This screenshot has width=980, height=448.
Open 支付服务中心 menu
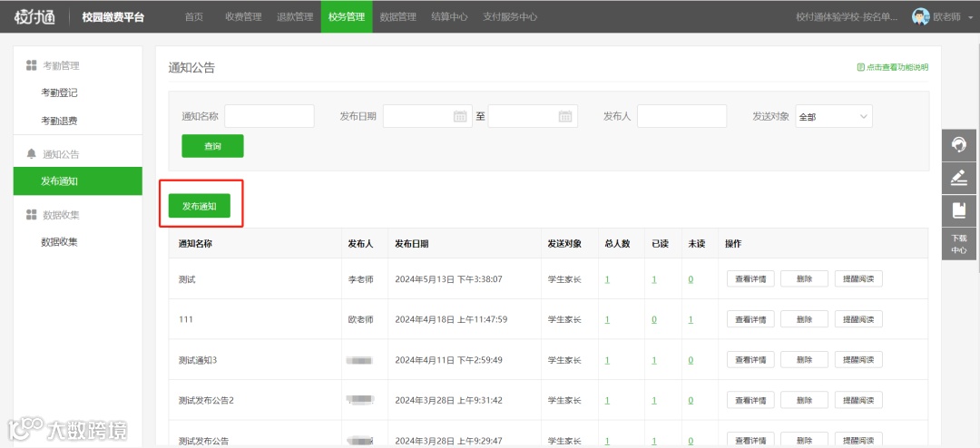[x=509, y=17]
